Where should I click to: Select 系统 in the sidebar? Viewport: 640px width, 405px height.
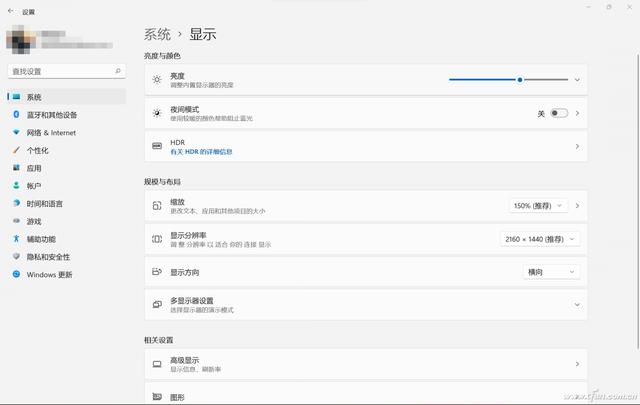pos(67,97)
